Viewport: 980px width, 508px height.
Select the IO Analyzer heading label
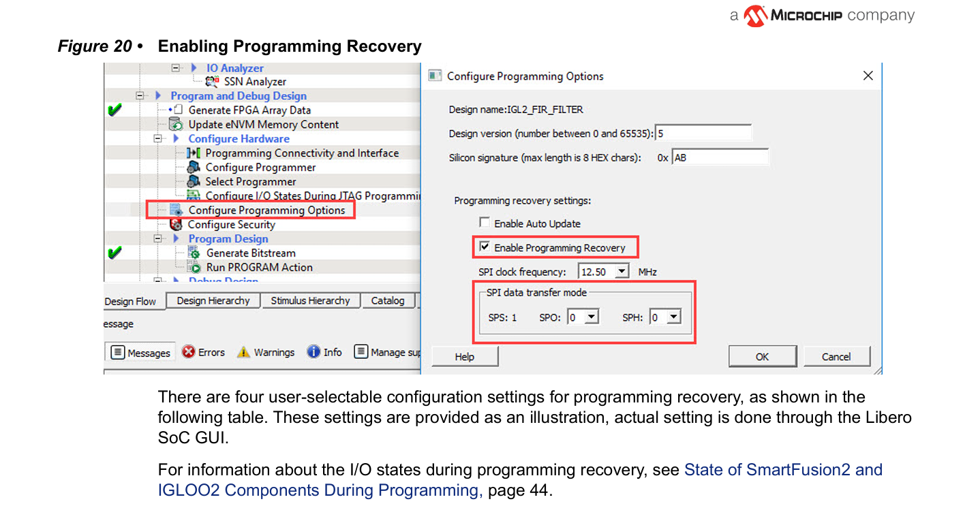(234, 68)
